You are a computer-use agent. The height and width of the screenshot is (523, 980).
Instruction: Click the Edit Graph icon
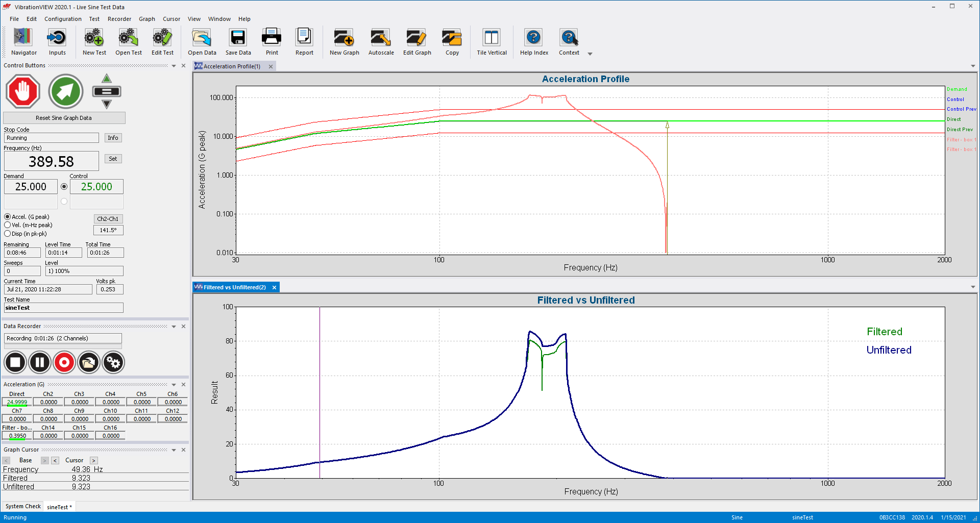coord(417,42)
